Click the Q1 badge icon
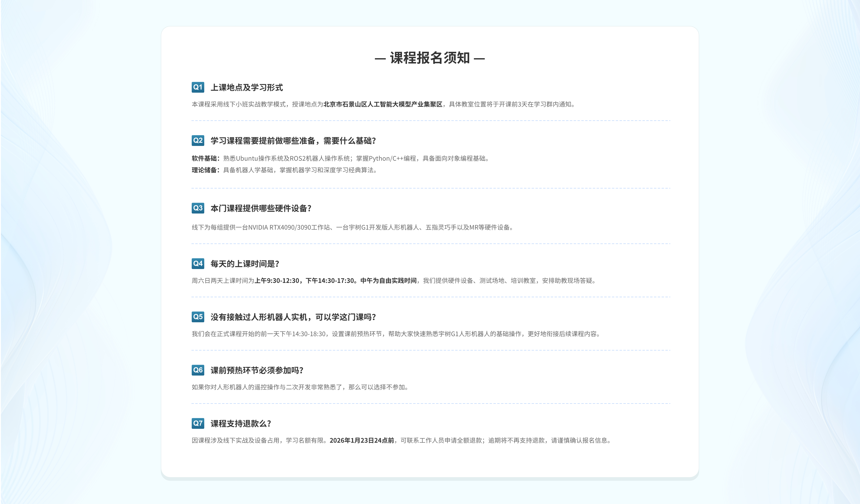 [198, 87]
